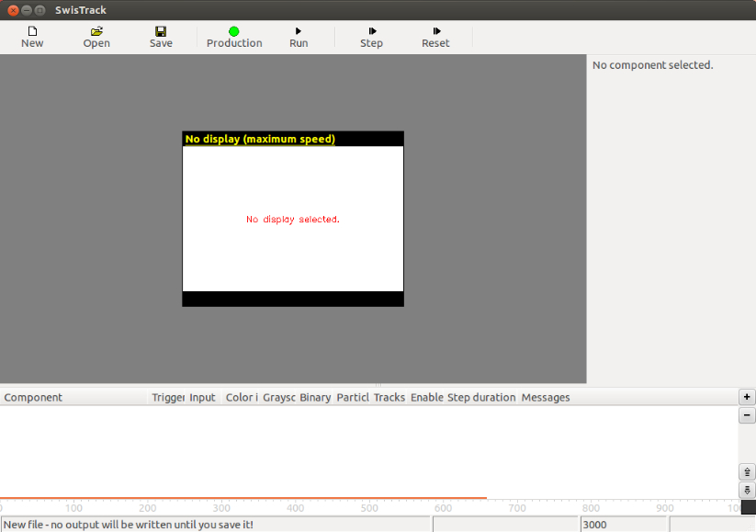
Task: Save the current configuration
Action: point(161,37)
